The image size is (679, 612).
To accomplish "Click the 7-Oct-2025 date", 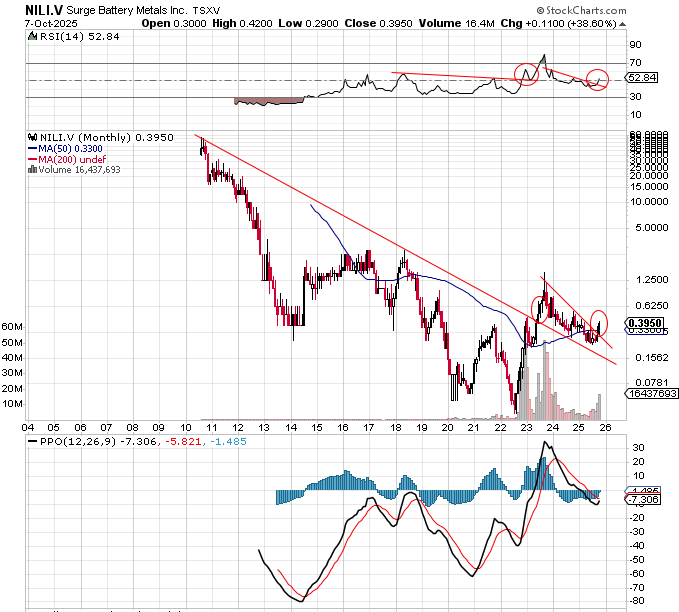I will [x=52, y=23].
